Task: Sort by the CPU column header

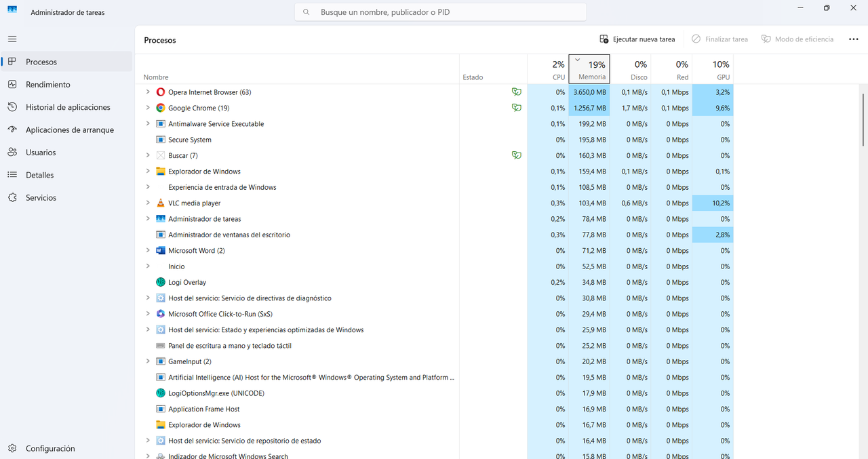Action: coord(547,69)
